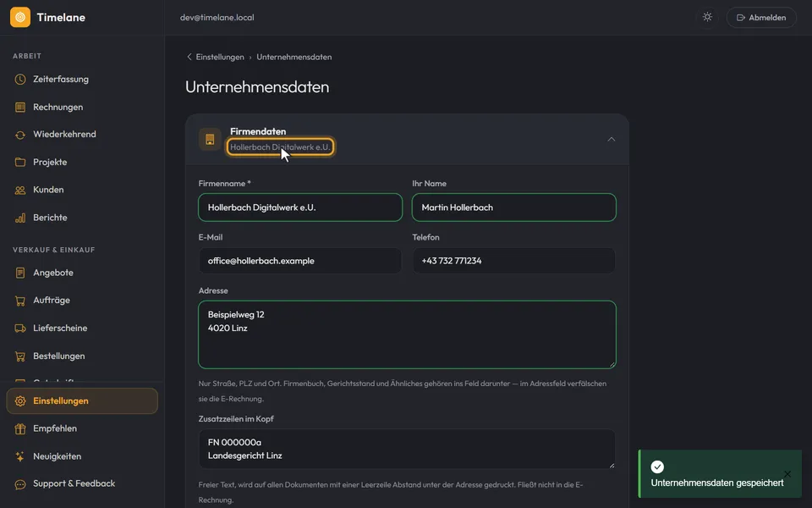
Task: Click the Firmendaten section title
Action: pyautogui.click(x=258, y=132)
